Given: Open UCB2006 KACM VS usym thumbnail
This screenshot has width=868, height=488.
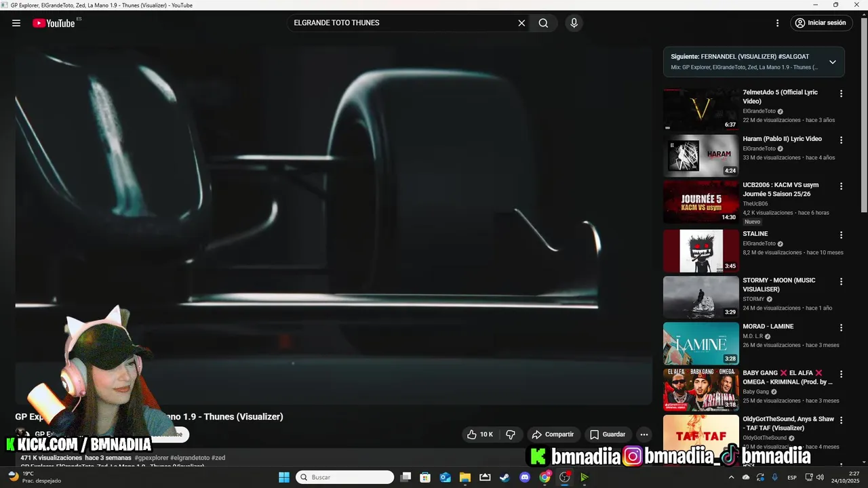Looking at the screenshot, I should click(x=701, y=202).
